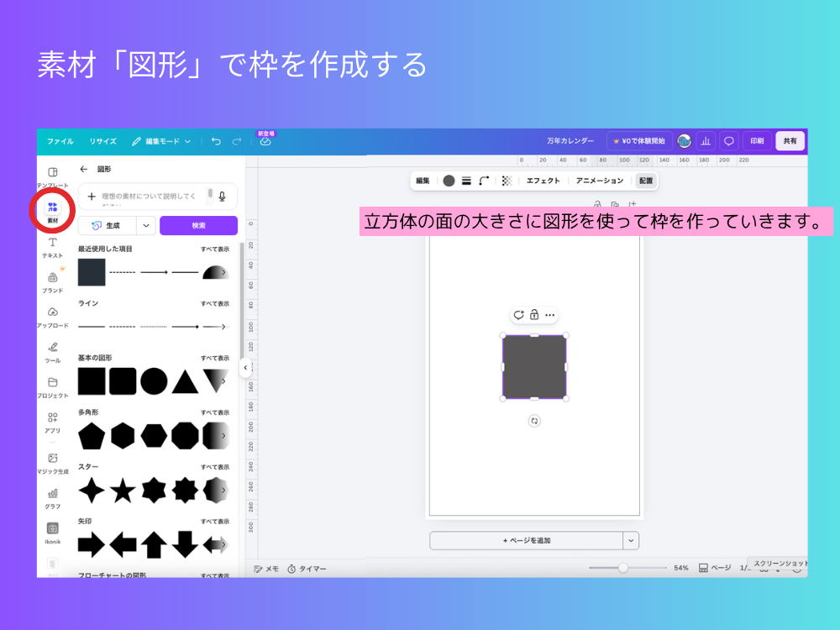This screenshot has width=840, height=630.
Task: Open 配置 in shape toolbar
Action: click(646, 181)
